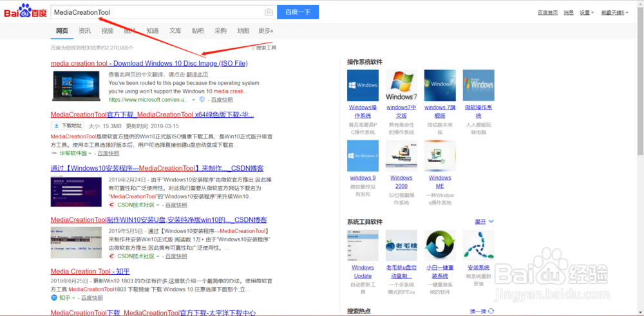This screenshot has width=644, height=316.
Task: Click the 小白一键重装系统 icon
Action: click(x=440, y=245)
